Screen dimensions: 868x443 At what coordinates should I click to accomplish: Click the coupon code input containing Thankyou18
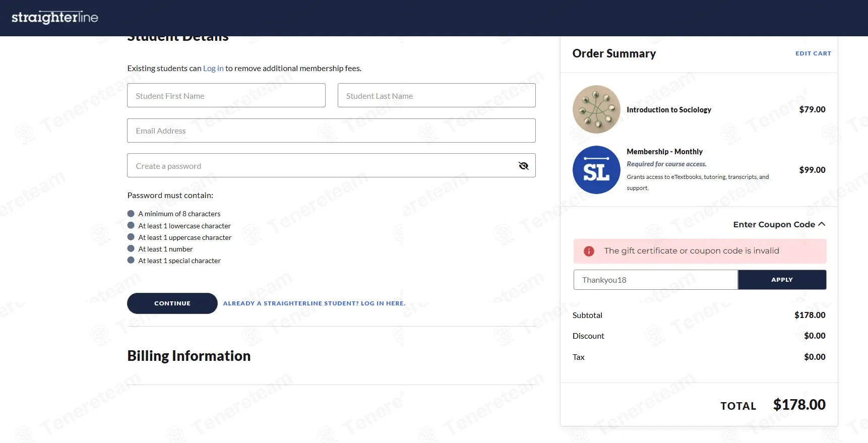click(655, 280)
